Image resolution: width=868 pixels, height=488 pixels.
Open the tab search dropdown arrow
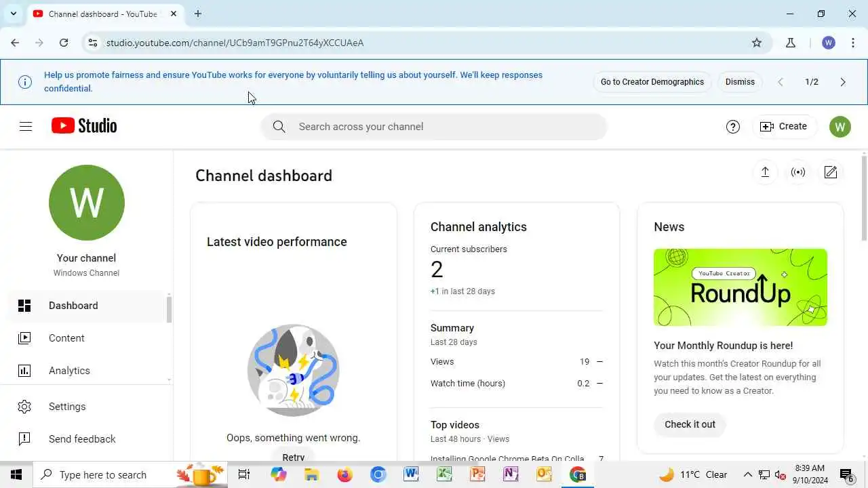[13, 14]
